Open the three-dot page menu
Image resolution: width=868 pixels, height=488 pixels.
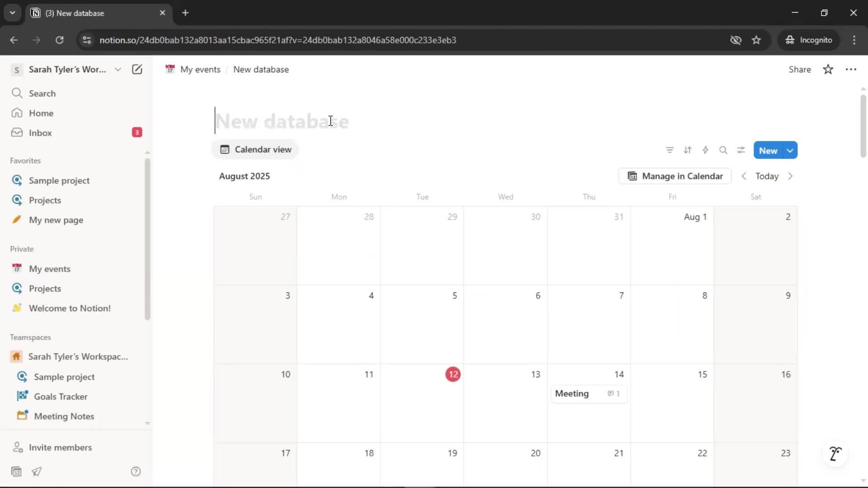851,69
